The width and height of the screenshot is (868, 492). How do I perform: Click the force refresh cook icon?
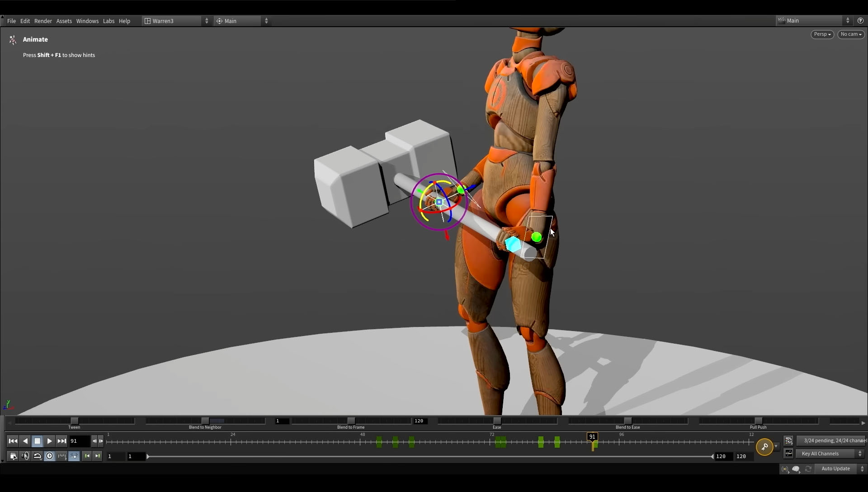(808, 469)
